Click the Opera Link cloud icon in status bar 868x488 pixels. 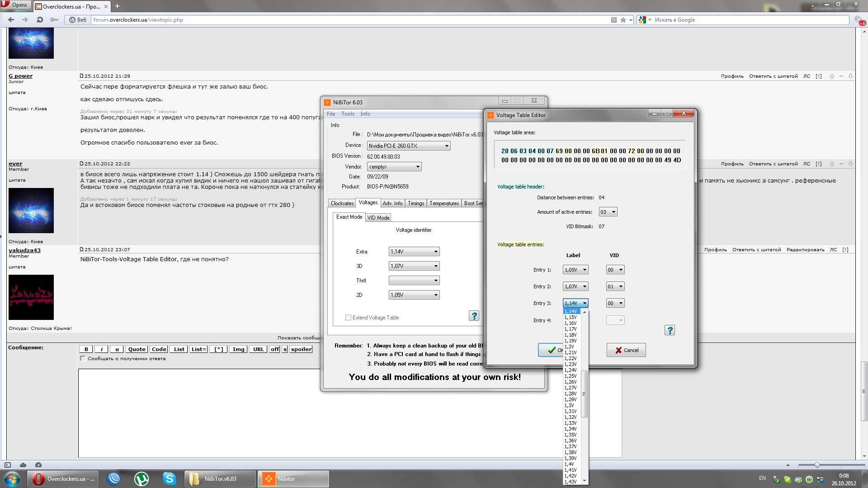(23, 465)
